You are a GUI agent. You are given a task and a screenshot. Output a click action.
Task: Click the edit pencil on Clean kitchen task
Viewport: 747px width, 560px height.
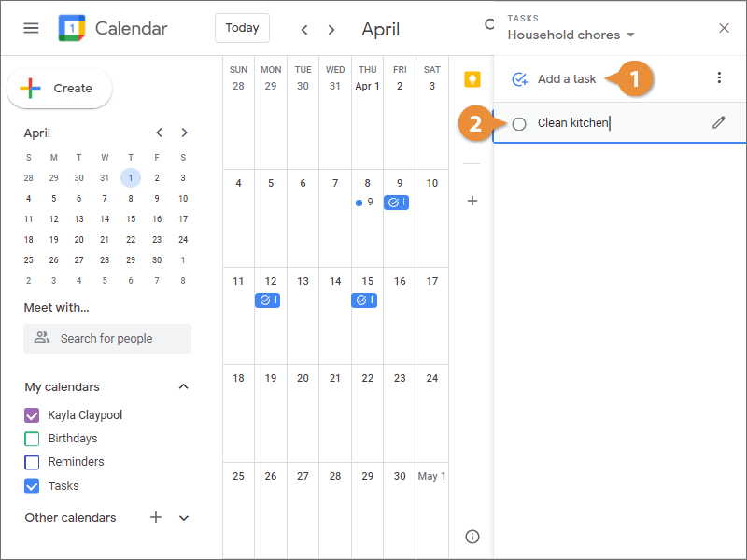[x=718, y=122]
